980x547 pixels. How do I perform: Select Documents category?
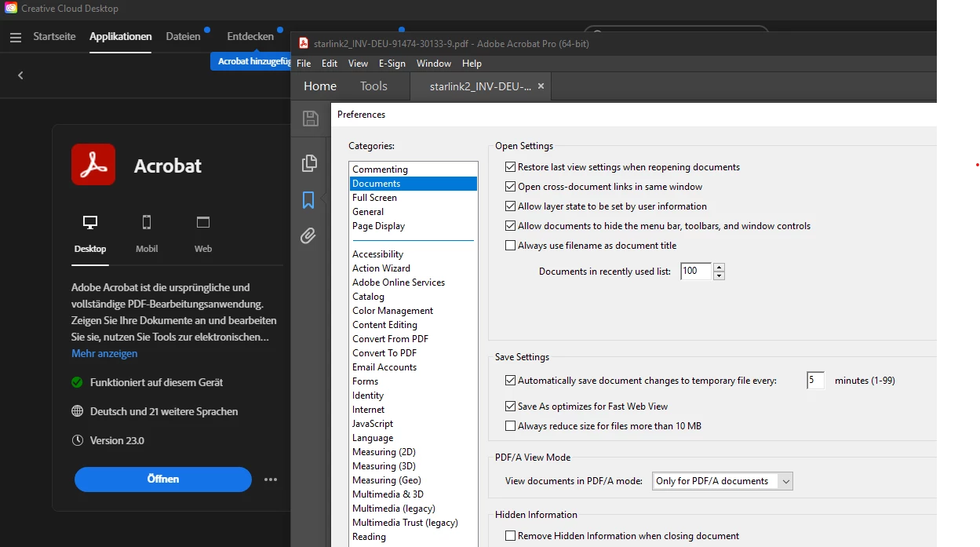(x=413, y=184)
